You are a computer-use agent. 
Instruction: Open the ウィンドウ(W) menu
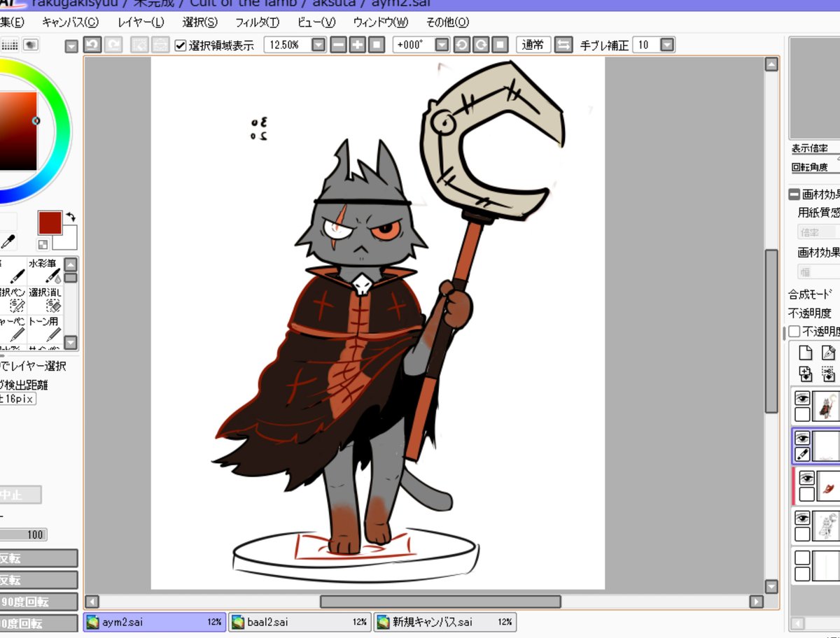pos(381,22)
